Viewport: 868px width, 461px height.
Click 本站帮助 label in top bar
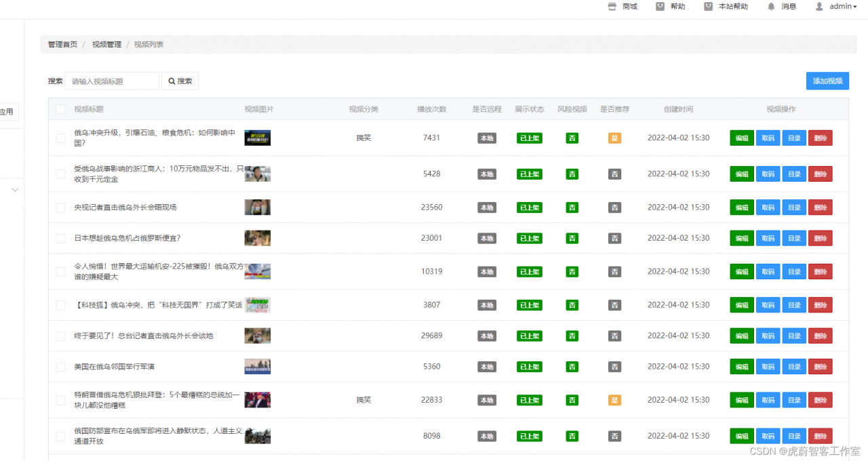coord(733,6)
